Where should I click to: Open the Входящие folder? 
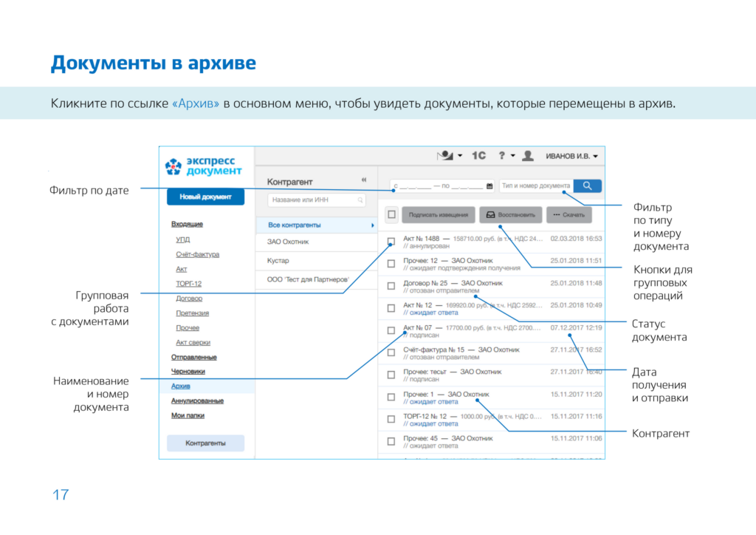(x=187, y=225)
